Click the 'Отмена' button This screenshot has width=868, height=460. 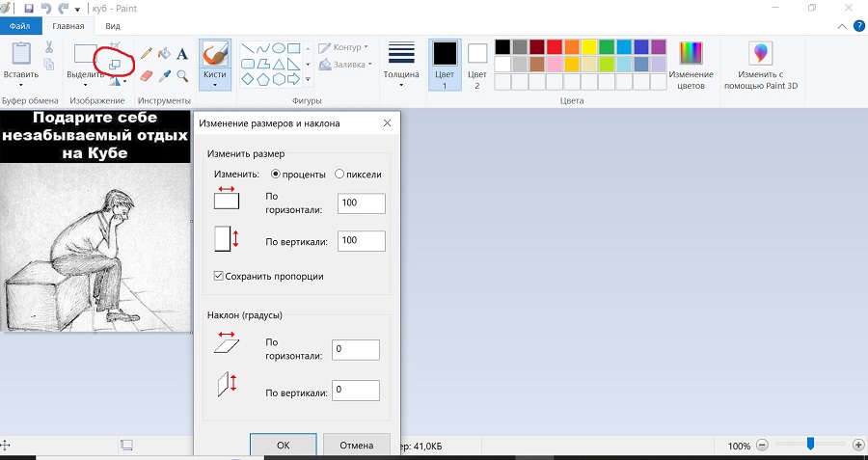click(357, 446)
